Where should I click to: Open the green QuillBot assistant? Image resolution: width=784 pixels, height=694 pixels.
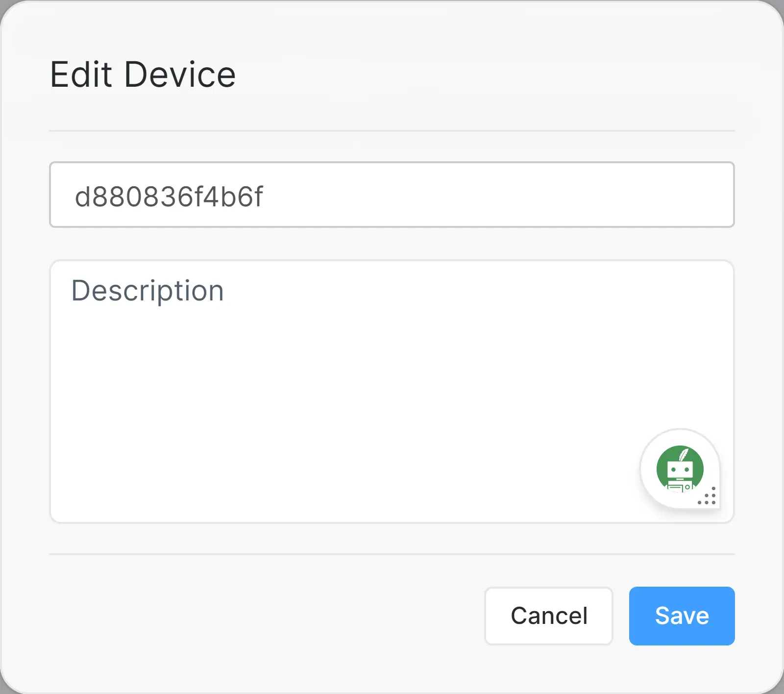tap(680, 469)
